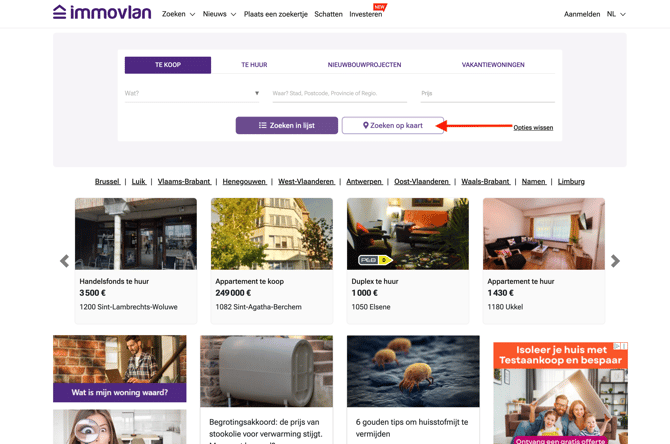Open the Waals-Brabant region link
Image resolution: width=670 pixels, height=444 pixels.
[x=486, y=182]
